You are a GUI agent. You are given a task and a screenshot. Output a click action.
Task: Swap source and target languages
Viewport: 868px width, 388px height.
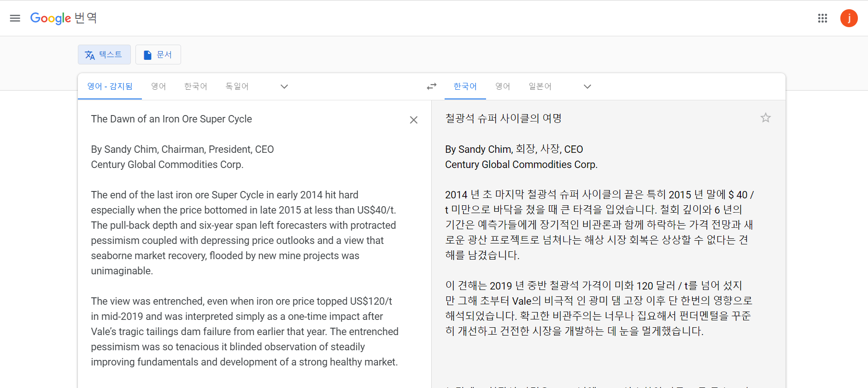(431, 87)
